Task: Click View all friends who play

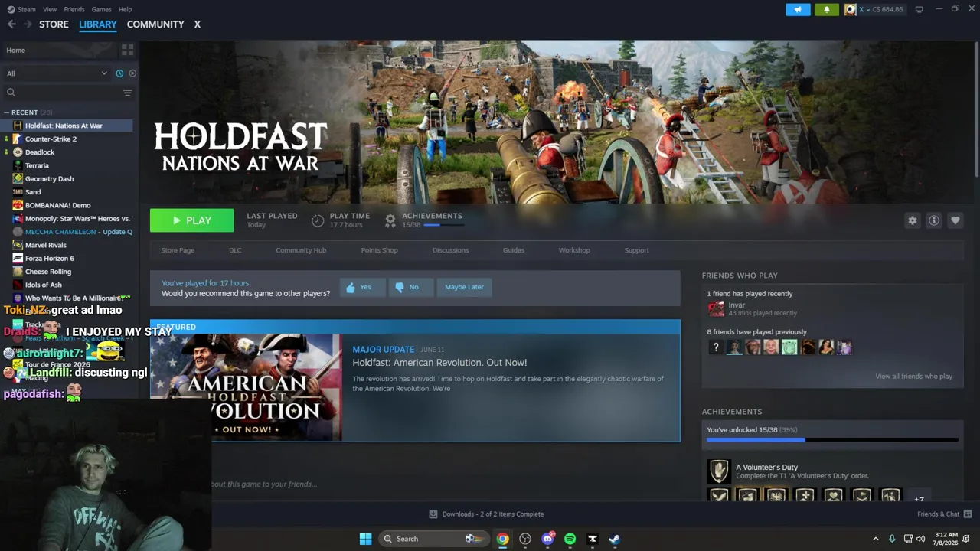Action: coord(913,377)
